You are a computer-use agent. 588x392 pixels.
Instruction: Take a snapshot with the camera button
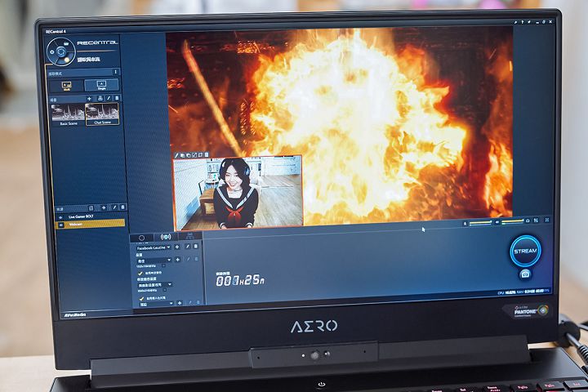[x=525, y=275]
